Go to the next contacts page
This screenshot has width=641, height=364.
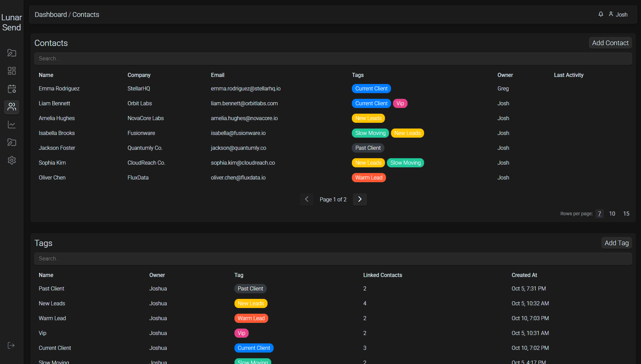(x=360, y=199)
